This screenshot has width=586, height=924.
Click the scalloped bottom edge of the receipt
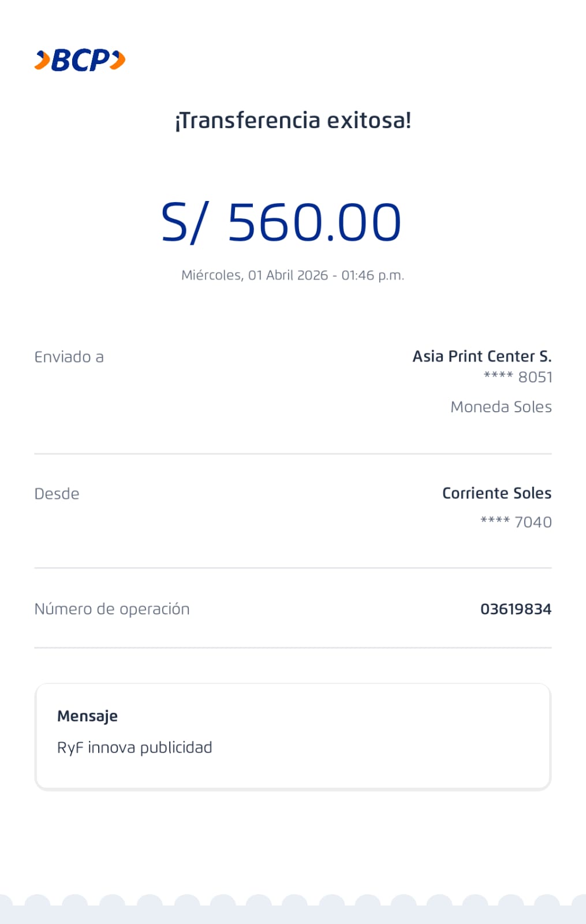tap(293, 910)
